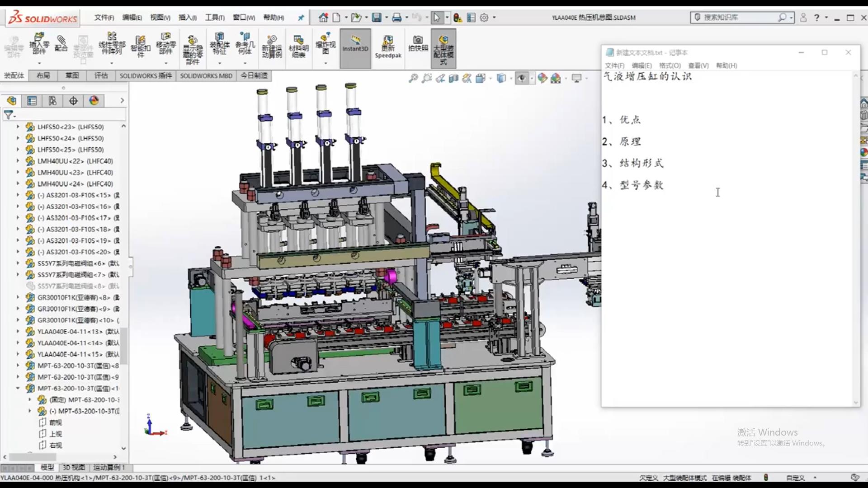Click the 智能扣件 smart fasteners tool
Screen dimensions: 868x488
tap(140, 46)
